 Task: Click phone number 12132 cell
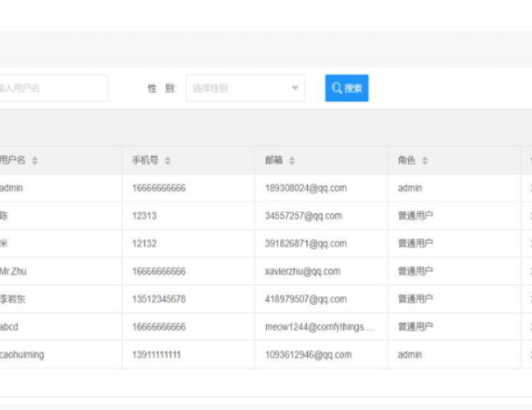(x=144, y=244)
